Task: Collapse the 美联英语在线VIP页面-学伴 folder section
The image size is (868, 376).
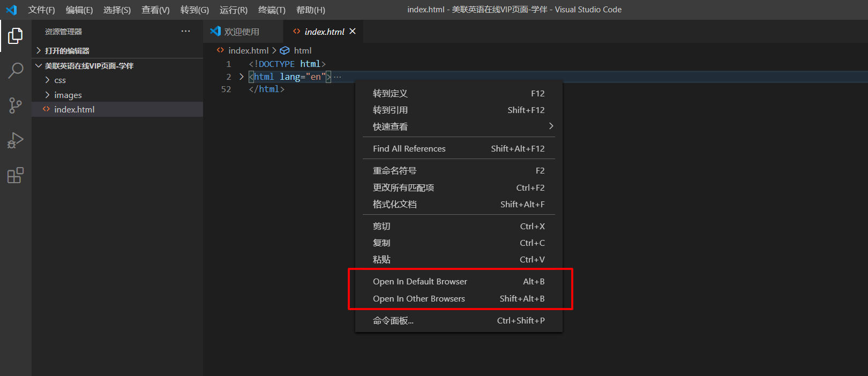Action: (x=117, y=66)
